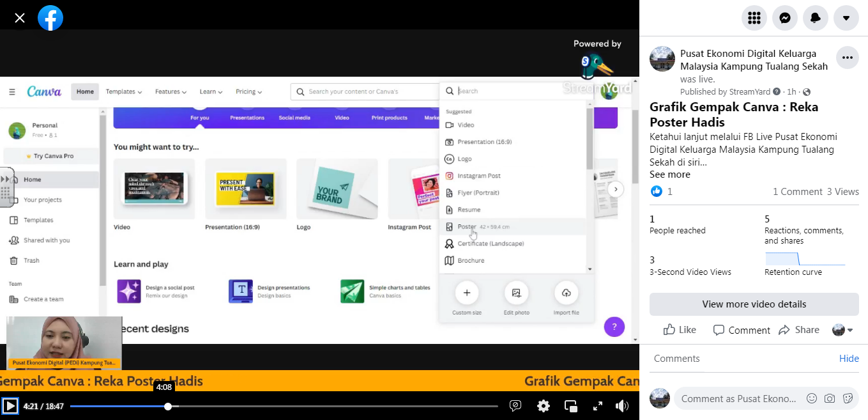Enable picture-in-picture mode
The height and width of the screenshot is (420, 868).
[x=571, y=406]
